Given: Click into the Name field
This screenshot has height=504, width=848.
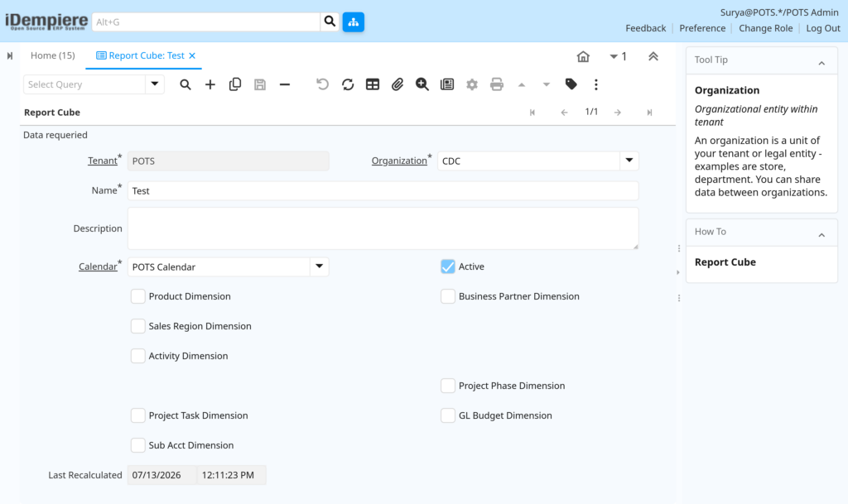Looking at the screenshot, I should (383, 190).
